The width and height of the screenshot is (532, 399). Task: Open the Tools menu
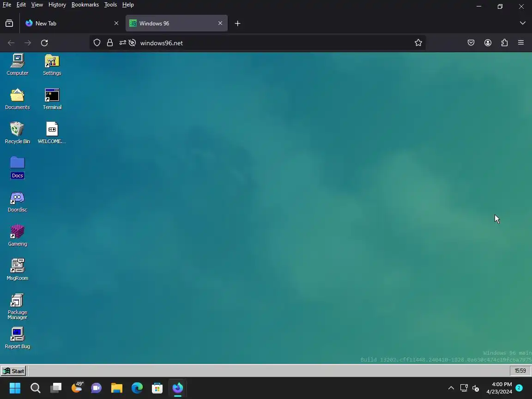tap(110, 5)
